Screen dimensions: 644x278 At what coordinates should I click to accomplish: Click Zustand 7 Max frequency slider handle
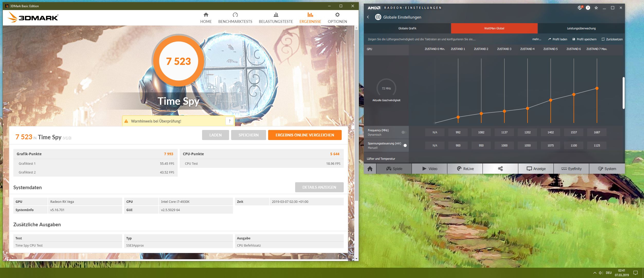(597, 88)
